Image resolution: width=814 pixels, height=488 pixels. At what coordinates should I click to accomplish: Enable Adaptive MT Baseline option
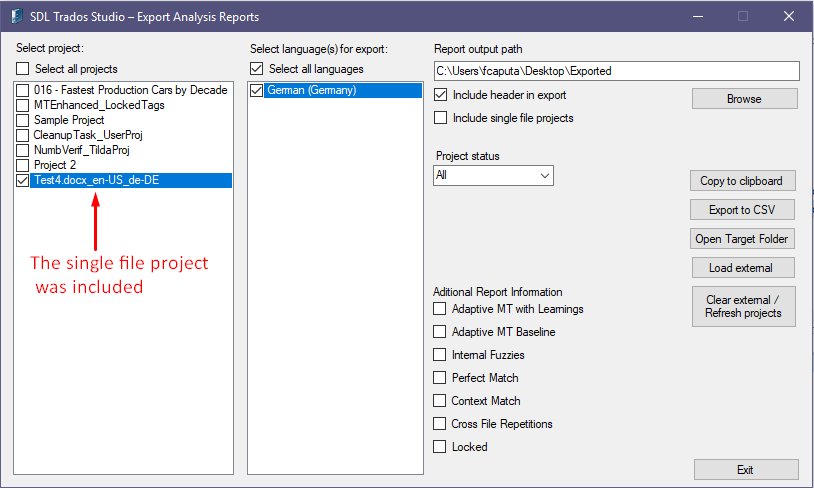pos(439,332)
